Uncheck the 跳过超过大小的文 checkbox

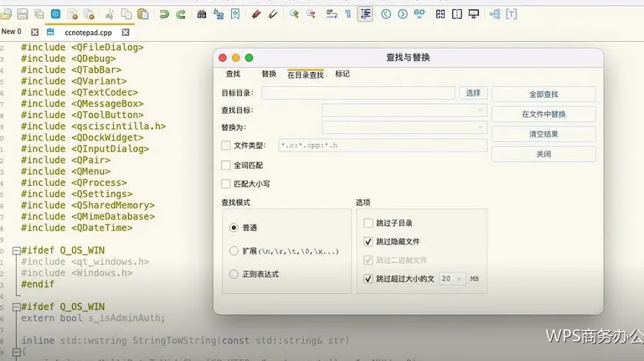(x=368, y=278)
